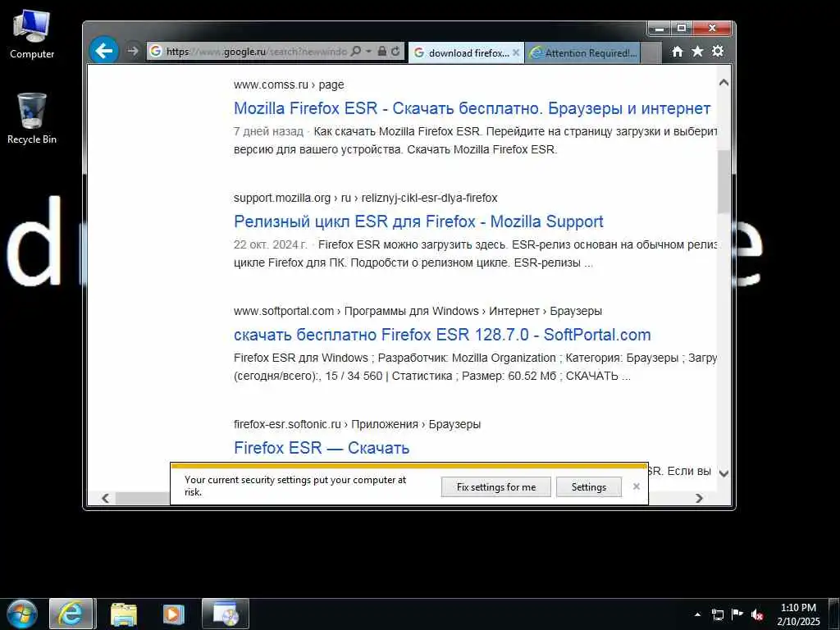Select the Computer desktop icon
The width and height of the screenshot is (840, 630).
32,35
